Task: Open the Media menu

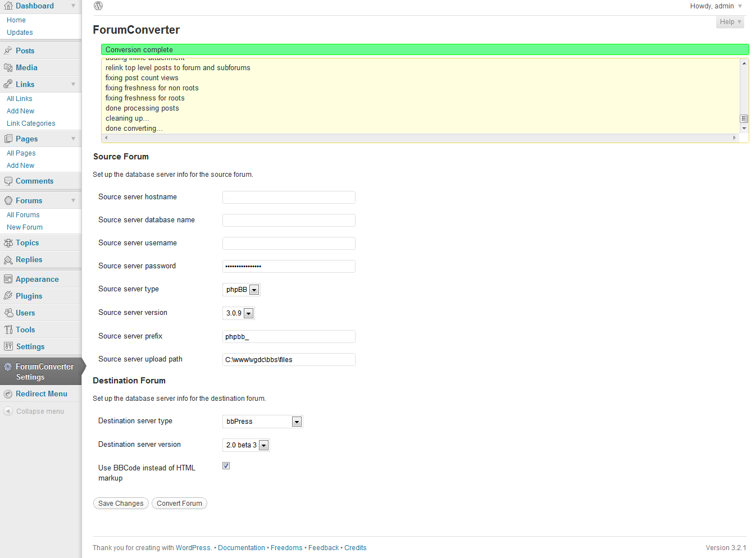Action: [26, 67]
